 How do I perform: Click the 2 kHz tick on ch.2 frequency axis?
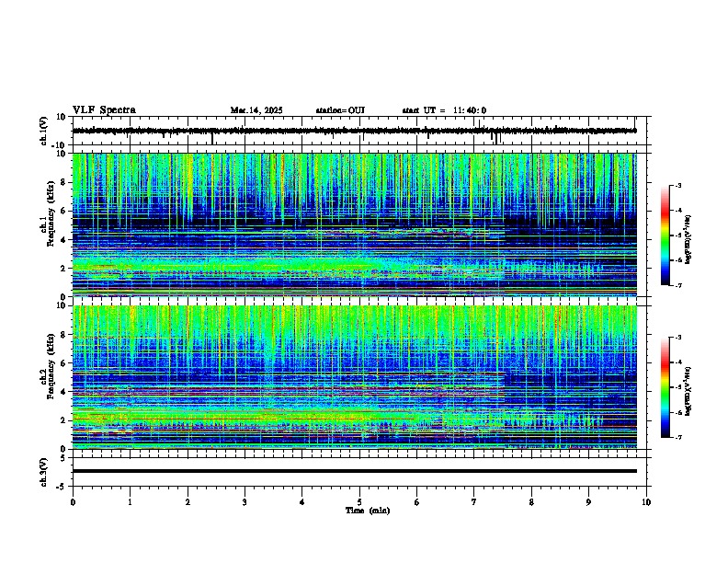click(63, 420)
